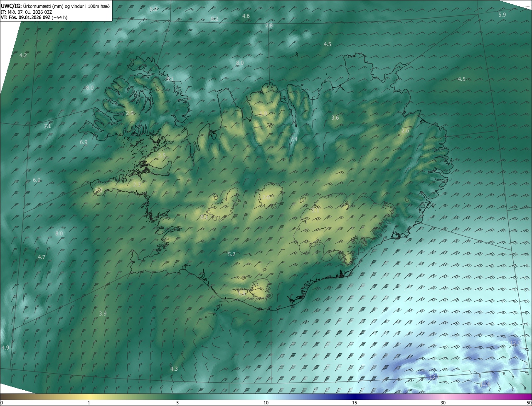Click the 4.7 value label on the map
The width and height of the screenshot is (532, 406).
click(x=42, y=257)
